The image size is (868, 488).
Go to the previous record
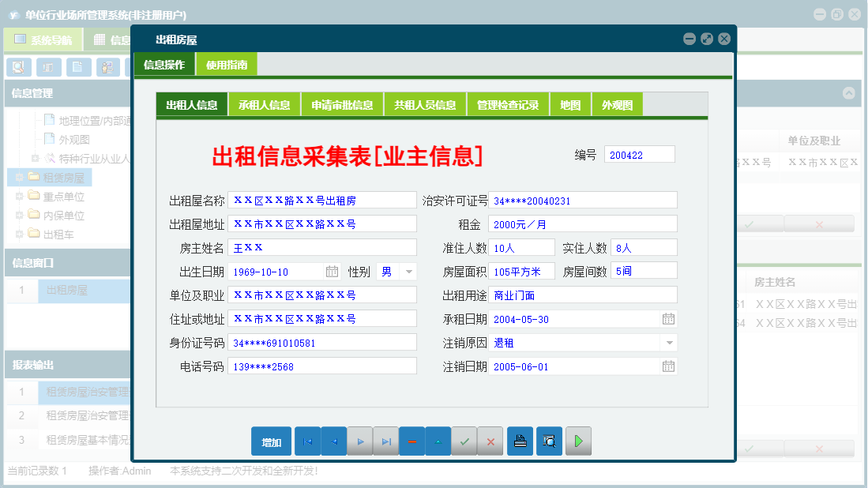pyautogui.click(x=333, y=441)
